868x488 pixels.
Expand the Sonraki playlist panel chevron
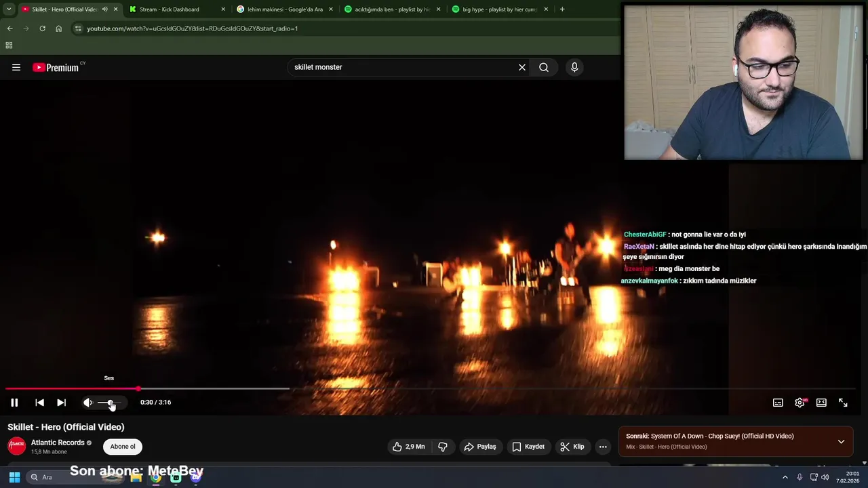point(841,441)
